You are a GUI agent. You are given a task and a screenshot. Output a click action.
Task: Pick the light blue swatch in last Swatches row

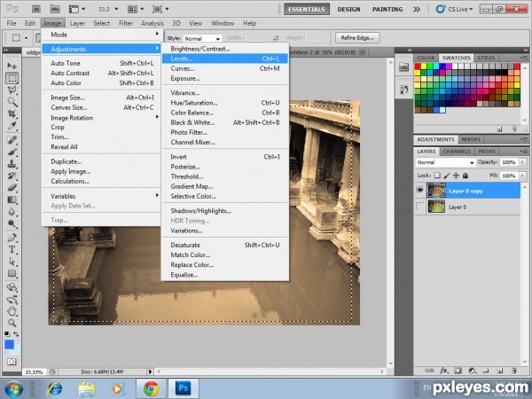coord(442,110)
